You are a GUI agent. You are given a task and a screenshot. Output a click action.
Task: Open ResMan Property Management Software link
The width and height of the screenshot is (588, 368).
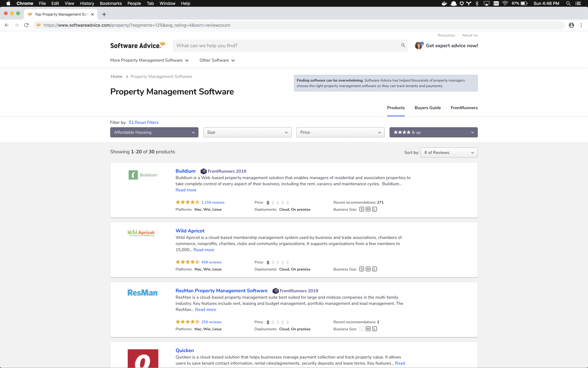(x=221, y=291)
